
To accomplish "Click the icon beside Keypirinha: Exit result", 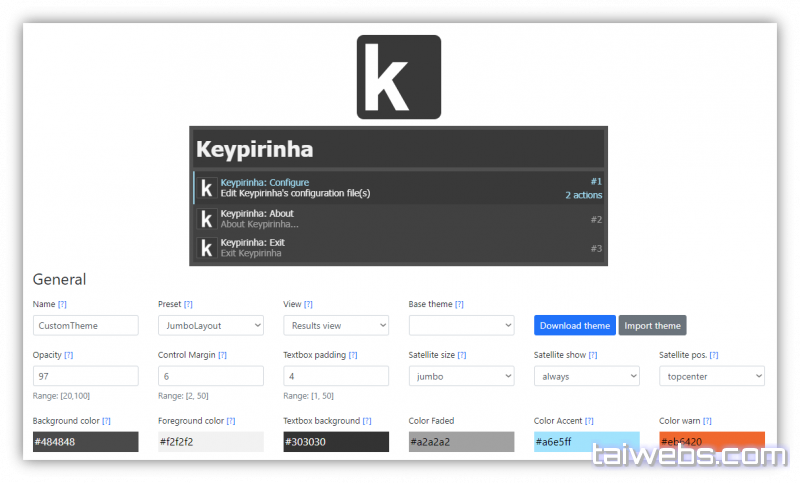I will (206, 248).
